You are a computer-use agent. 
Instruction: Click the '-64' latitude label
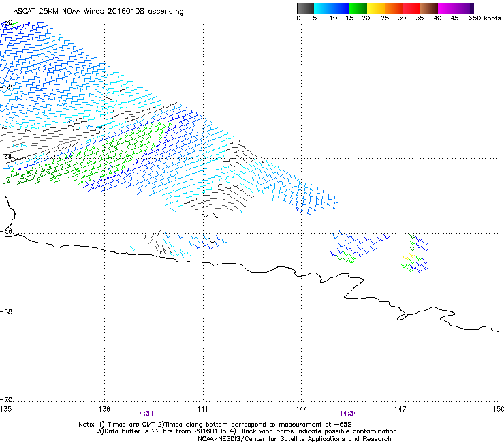pyautogui.click(x=6, y=157)
